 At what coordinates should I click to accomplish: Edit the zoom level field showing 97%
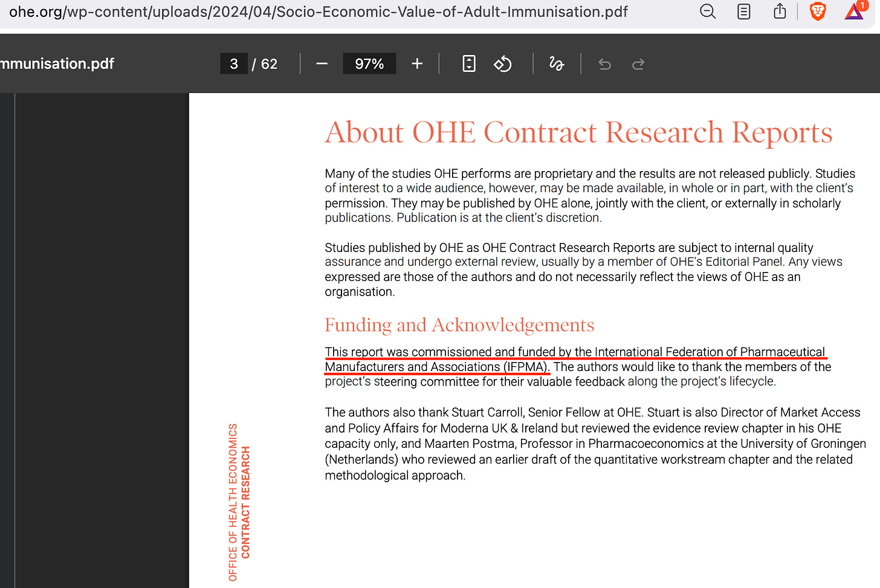coord(369,63)
